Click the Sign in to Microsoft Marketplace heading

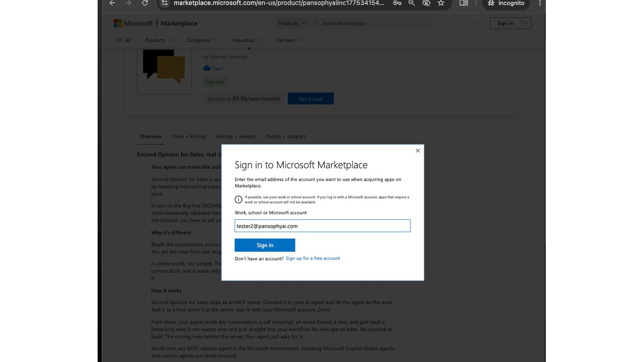(301, 165)
